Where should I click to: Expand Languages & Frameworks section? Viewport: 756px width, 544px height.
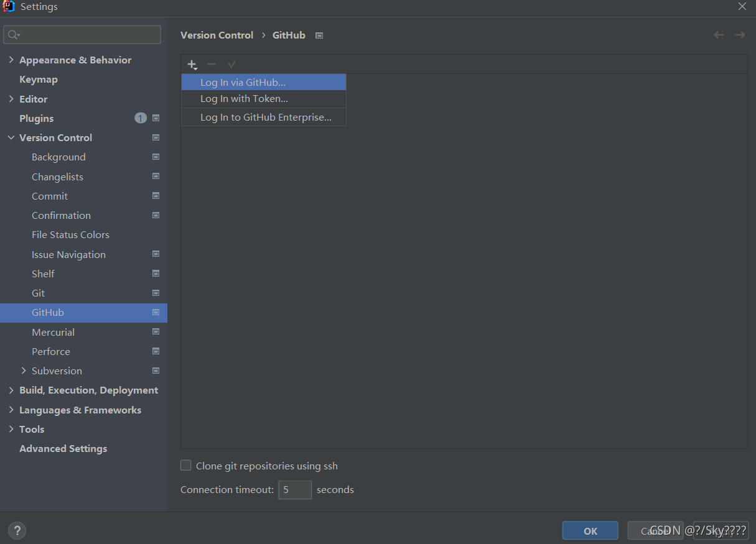11,410
